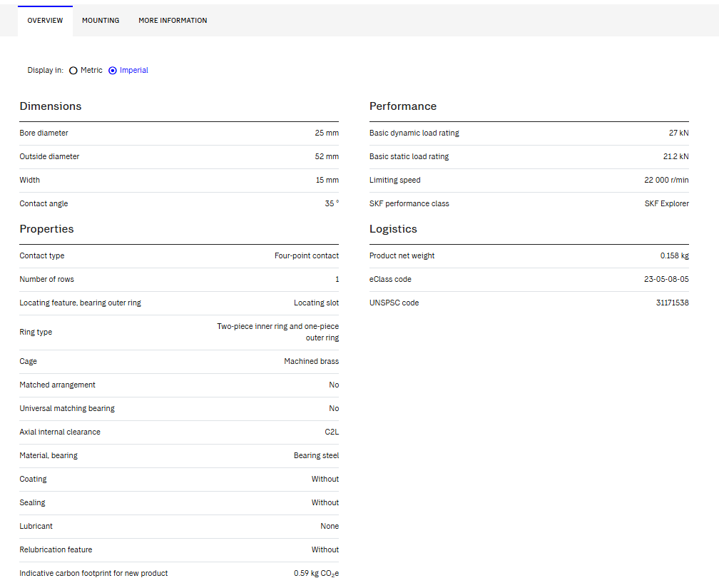Click the Bore diameter value 25 mm
Image resolution: width=719 pixels, height=588 pixels.
(x=327, y=133)
